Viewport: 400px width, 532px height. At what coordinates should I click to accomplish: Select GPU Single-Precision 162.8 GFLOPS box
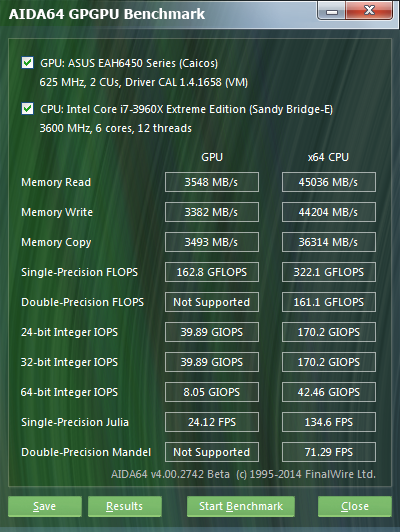click(x=212, y=272)
